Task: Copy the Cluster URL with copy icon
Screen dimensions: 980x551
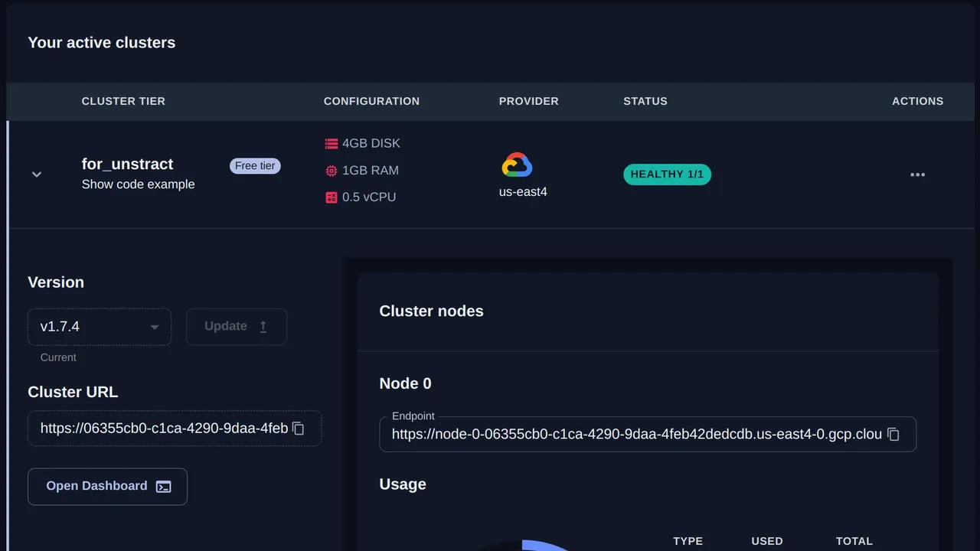Action: pyautogui.click(x=299, y=429)
